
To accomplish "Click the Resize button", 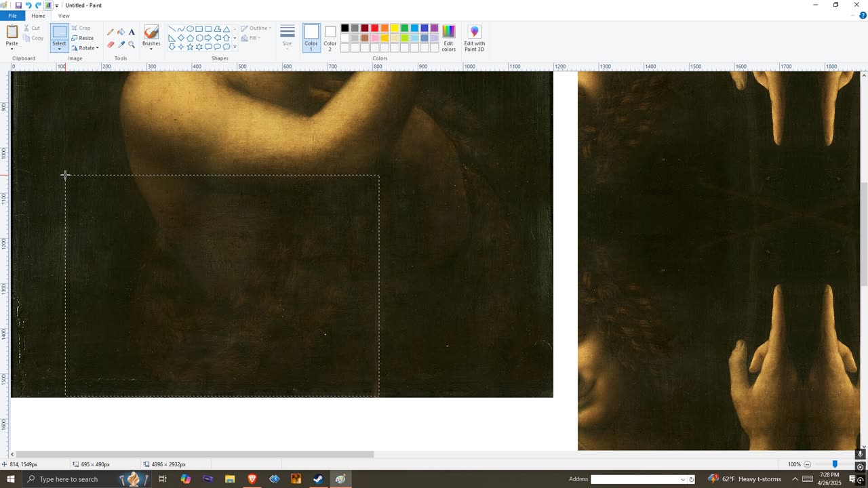I will click(82, 38).
